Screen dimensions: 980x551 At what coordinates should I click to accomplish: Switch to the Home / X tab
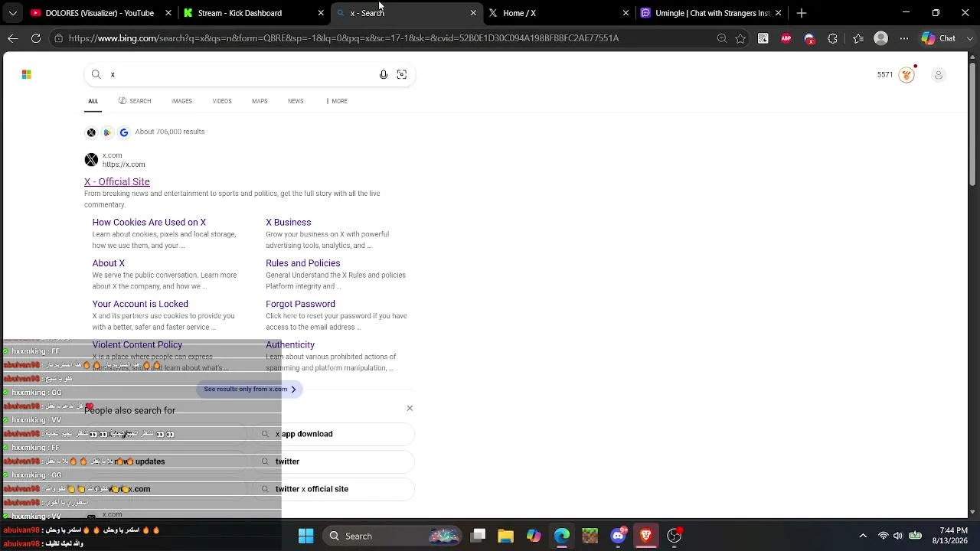point(557,13)
